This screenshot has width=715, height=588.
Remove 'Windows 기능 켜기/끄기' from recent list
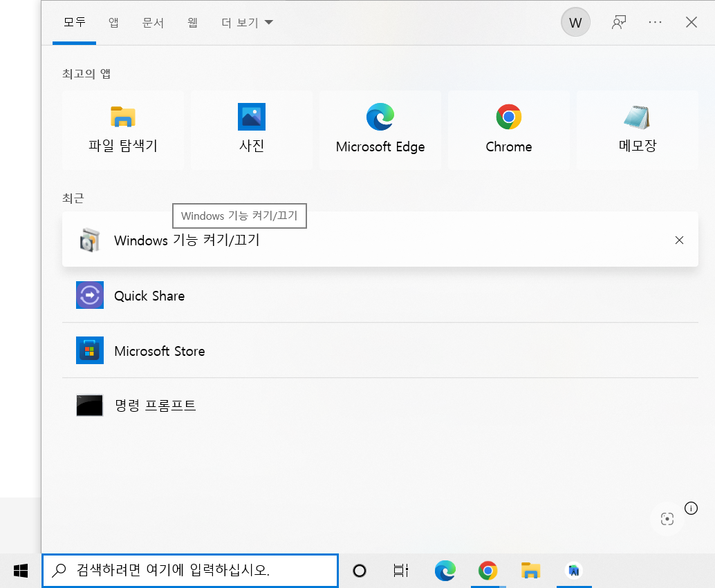point(679,240)
